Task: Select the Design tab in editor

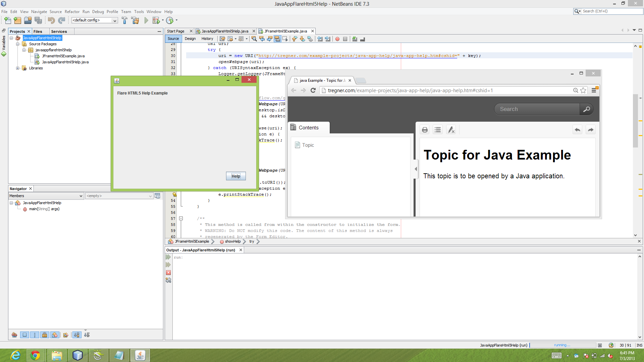Action: pos(190,39)
